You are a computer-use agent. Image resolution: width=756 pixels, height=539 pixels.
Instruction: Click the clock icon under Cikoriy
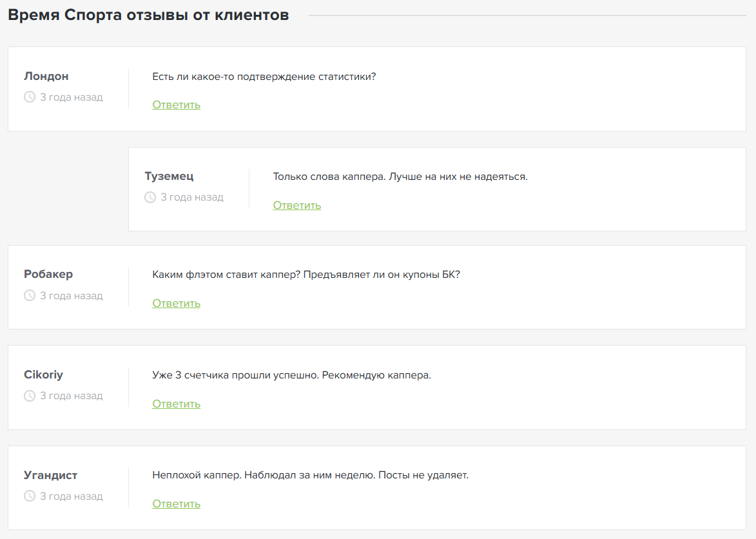29,396
